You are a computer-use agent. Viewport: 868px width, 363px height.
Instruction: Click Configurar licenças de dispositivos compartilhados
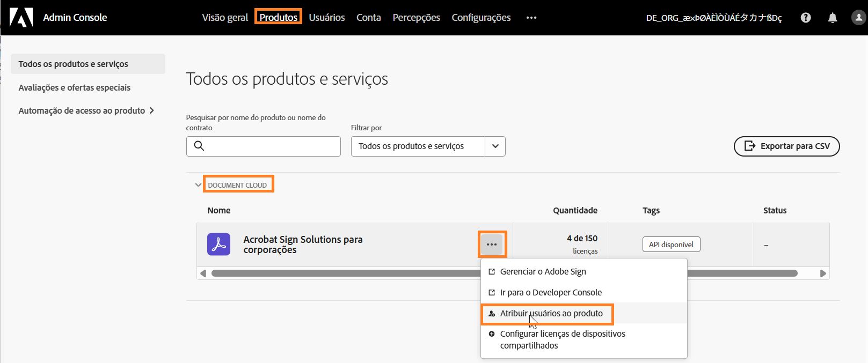coord(563,339)
